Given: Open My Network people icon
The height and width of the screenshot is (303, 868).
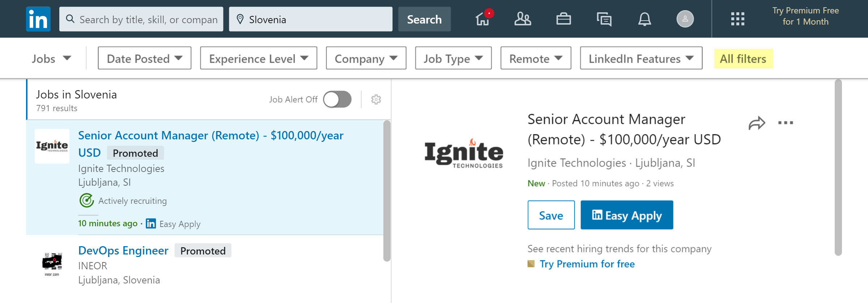Looking at the screenshot, I should 523,19.
